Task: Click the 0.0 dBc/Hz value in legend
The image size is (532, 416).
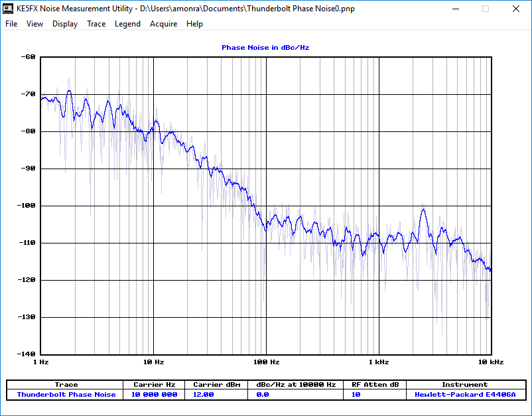Action: [x=263, y=395]
